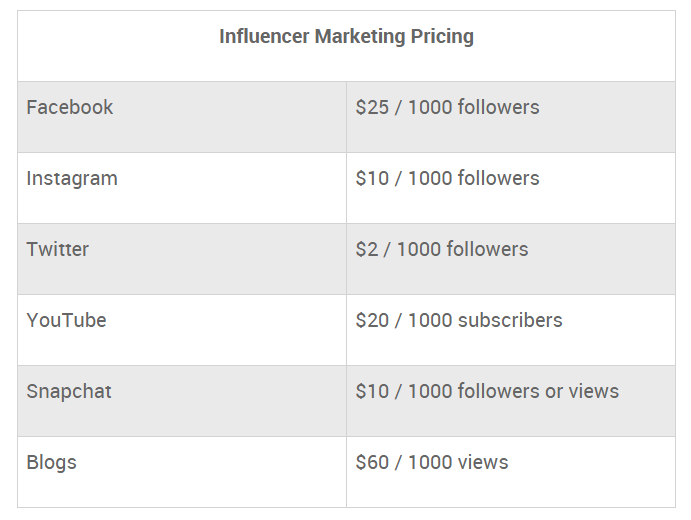Click the word views in Blogs row
Screen dimensions: 691x520
(x=483, y=462)
